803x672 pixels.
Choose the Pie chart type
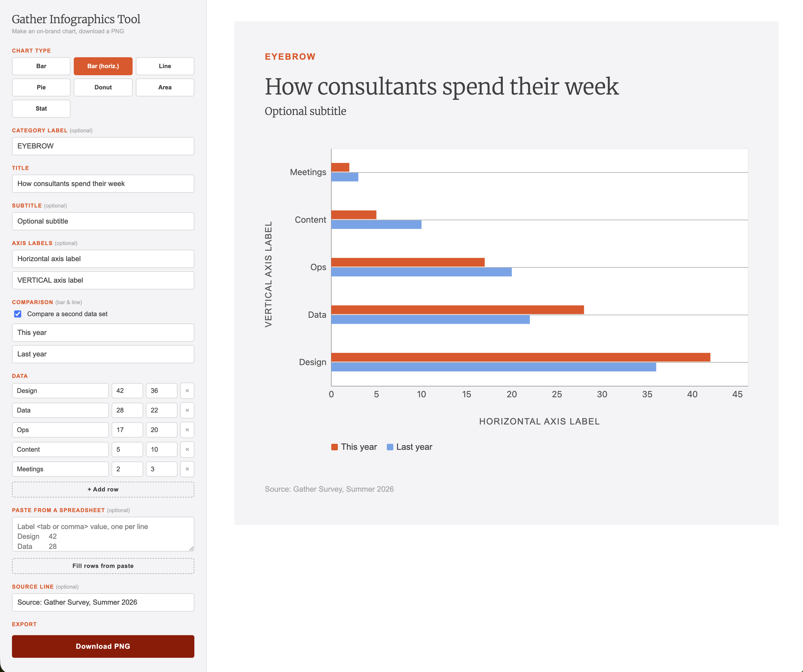click(41, 87)
